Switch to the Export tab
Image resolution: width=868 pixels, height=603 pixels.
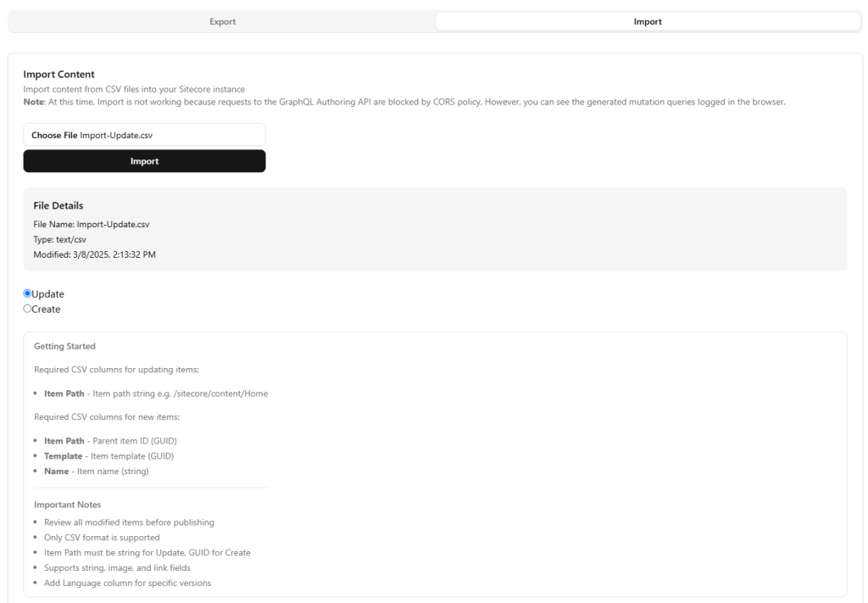(x=222, y=21)
